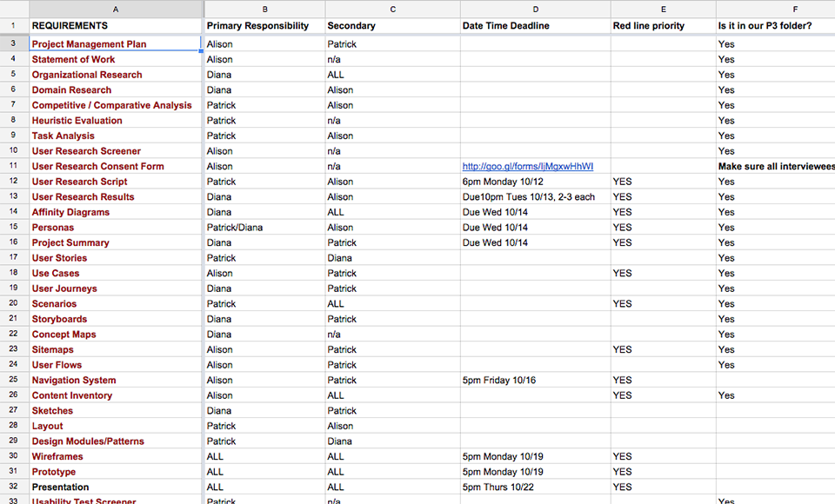This screenshot has width=835, height=504.
Task: Select the Patrick/Diana cell in Personas row
Action: coord(264,228)
